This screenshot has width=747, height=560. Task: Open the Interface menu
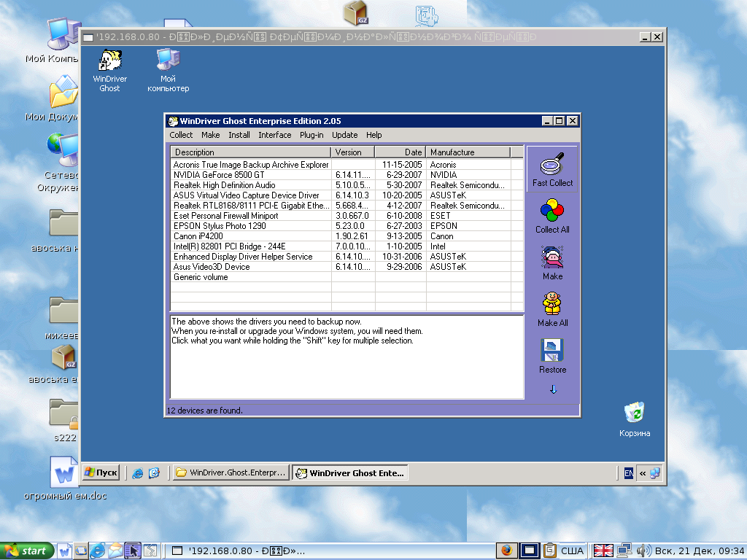pyautogui.click(x=274, y=135)
